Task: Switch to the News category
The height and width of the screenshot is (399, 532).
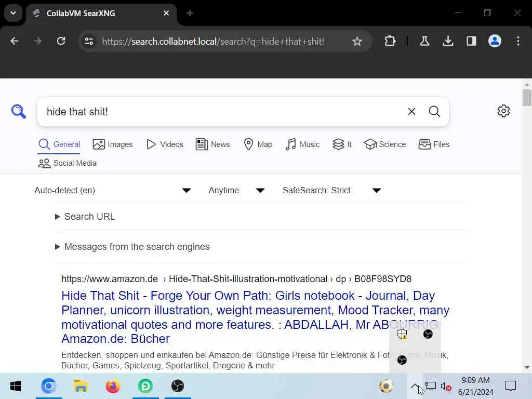Action: point(212,144)
